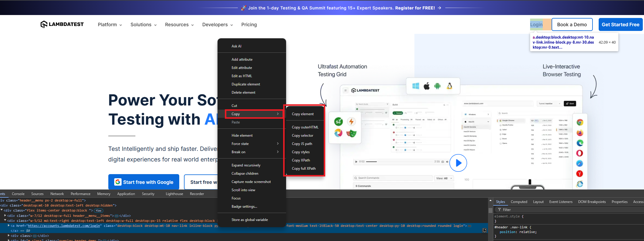Open the Pricing page link
Viewport: 644px width, 241px height.
[249, 25]
